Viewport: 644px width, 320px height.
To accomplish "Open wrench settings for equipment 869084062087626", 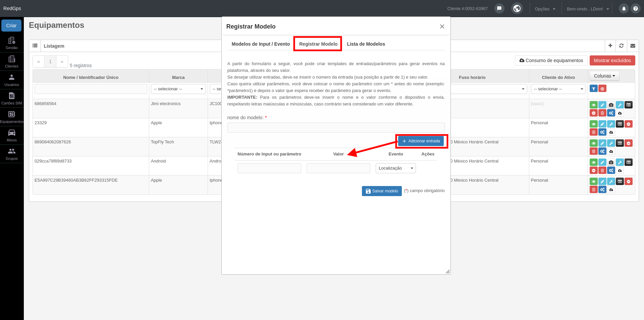I will coord(611,143).
